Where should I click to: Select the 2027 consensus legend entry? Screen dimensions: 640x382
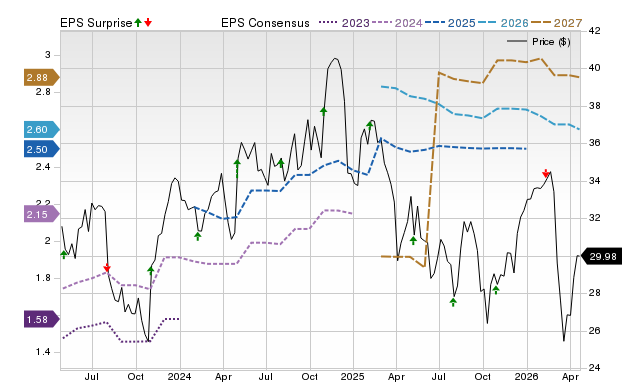556,23
